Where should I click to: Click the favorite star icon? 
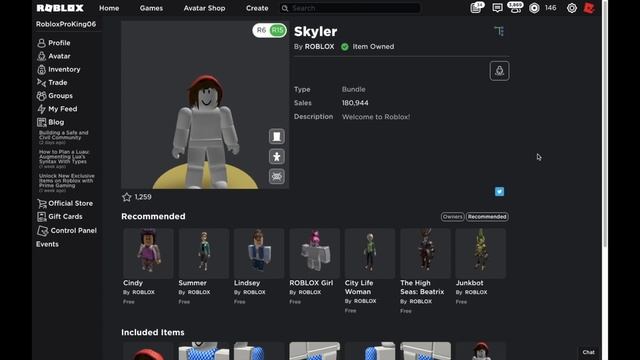[127, 197]
